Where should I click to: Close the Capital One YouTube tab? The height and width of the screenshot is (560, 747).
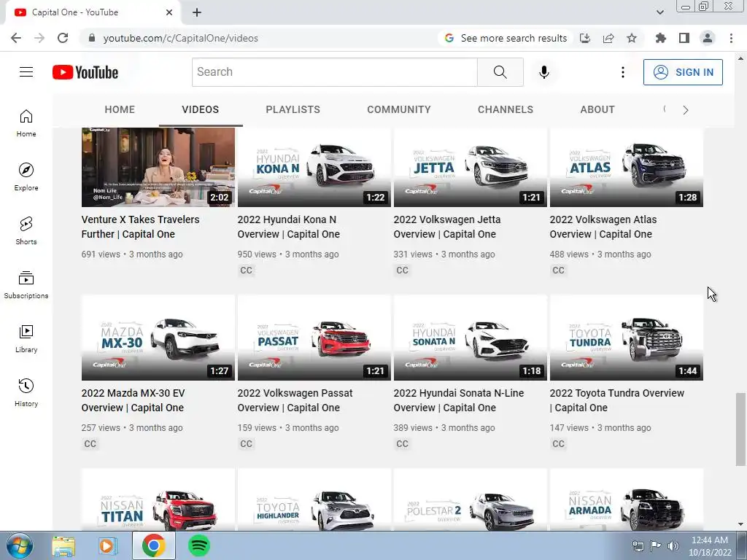click(x=169, y=12)
